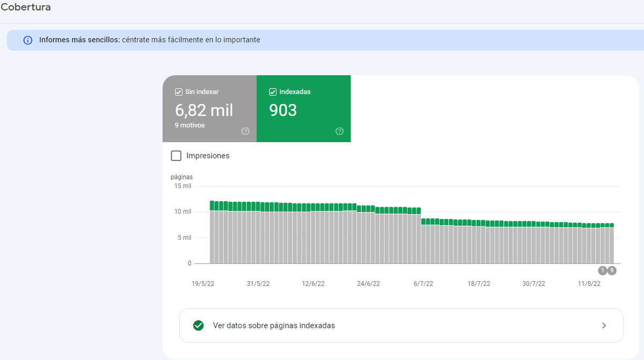Click the "9 motivos" label
The image size is (644, 360).
[189, 125]
